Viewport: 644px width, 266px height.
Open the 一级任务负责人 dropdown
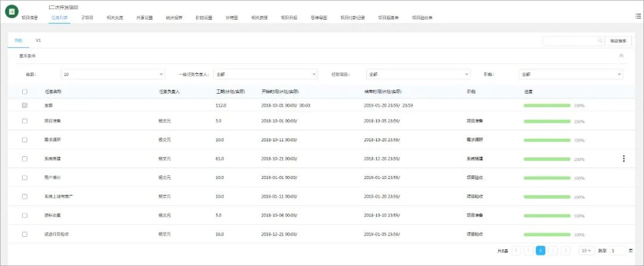pos(265,75)
